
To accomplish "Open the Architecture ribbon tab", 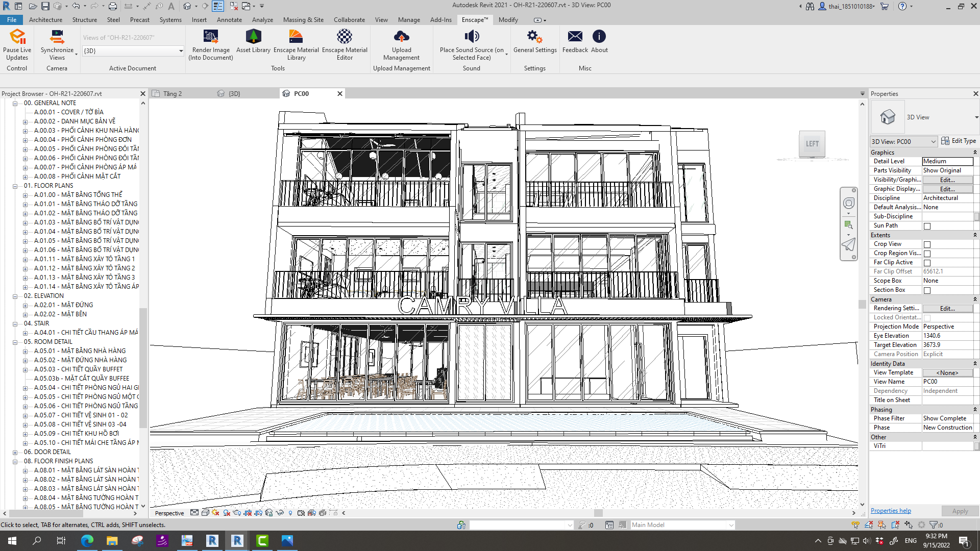I will (x=45, y=20).
